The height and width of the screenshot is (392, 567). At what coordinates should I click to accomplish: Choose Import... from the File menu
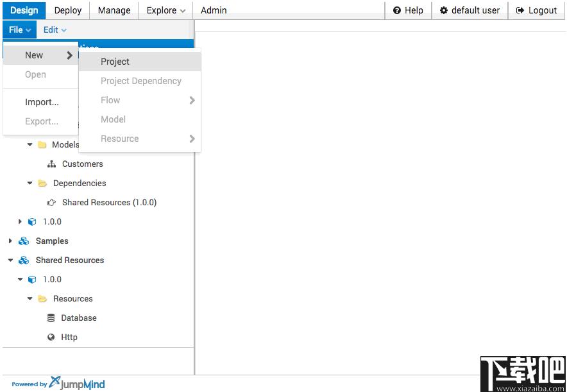(41, 103)
